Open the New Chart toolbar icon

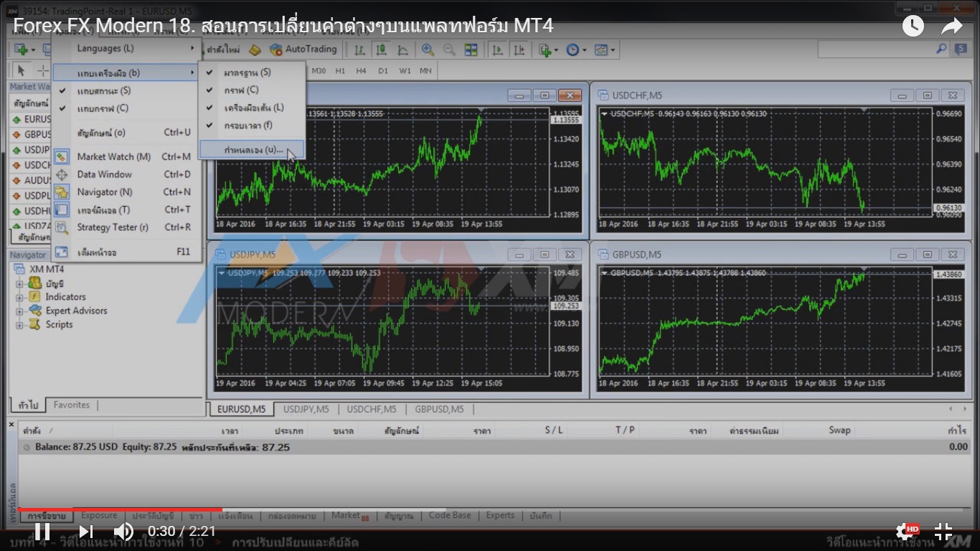click(x=22, y=50)
